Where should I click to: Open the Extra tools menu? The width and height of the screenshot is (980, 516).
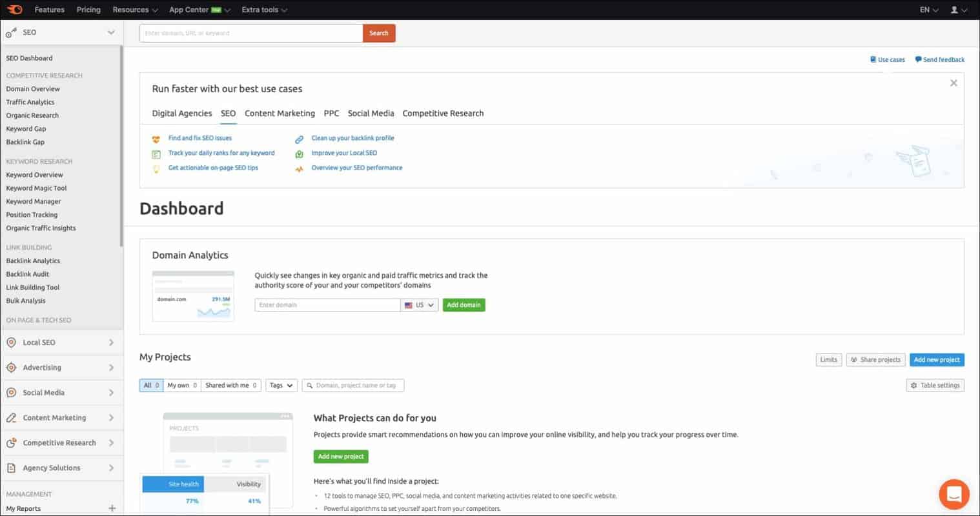click(265, 10)
